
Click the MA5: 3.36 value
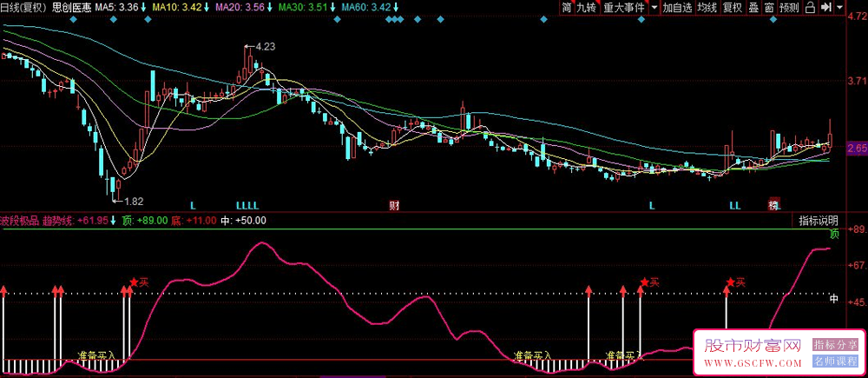pyautogui.click(x=116, y=8)
